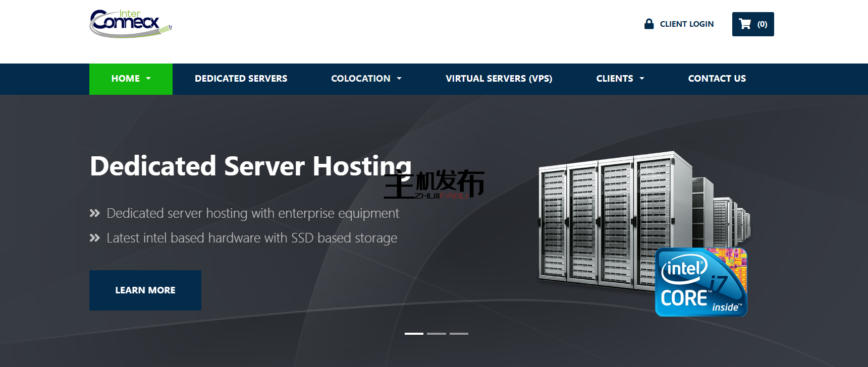Screen dimensions: 868x367
Task: Jump to the third carousel slide indicator
Action: coord(459,334)
